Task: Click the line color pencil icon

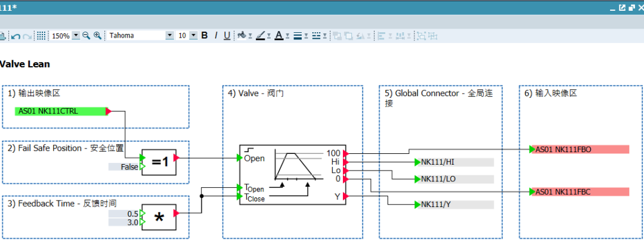Action: (260, 36)
